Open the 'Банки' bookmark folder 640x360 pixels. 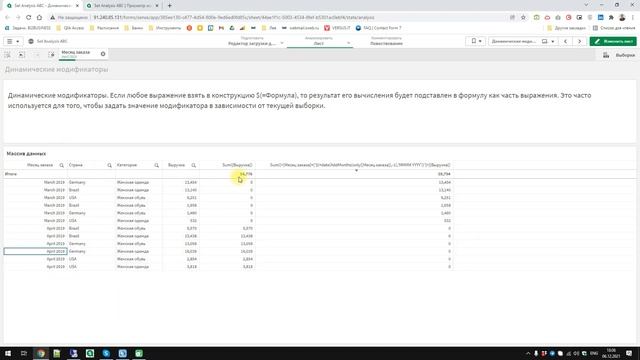click(134, 28)
